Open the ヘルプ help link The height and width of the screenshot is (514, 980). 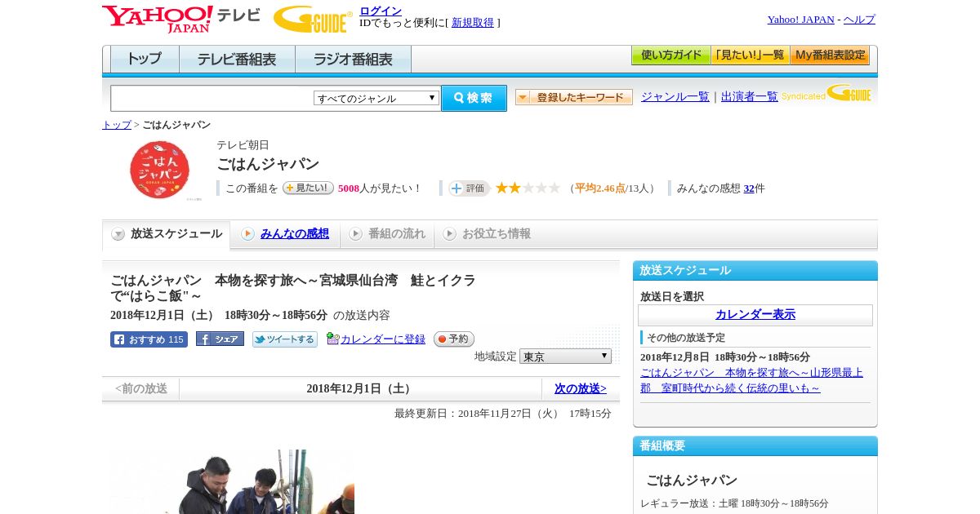[x=859, y=20]
